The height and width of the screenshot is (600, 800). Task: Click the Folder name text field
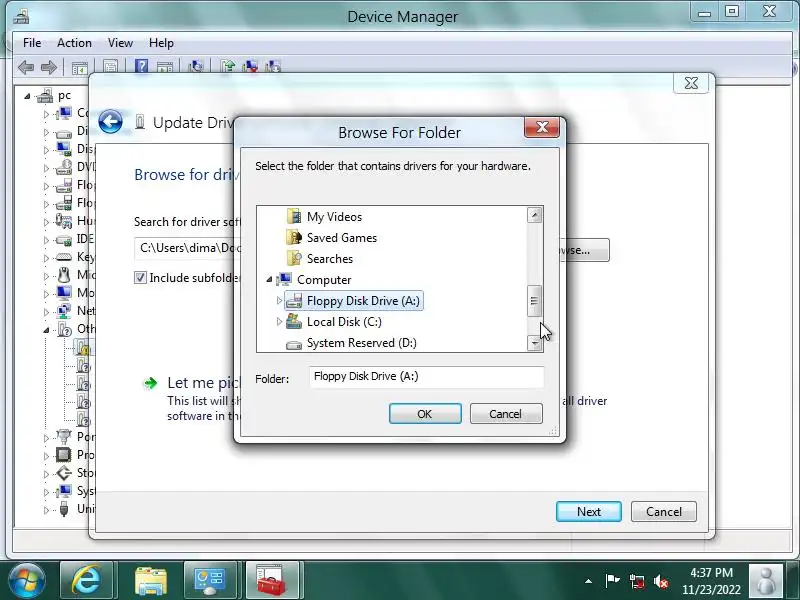point(427,377)
